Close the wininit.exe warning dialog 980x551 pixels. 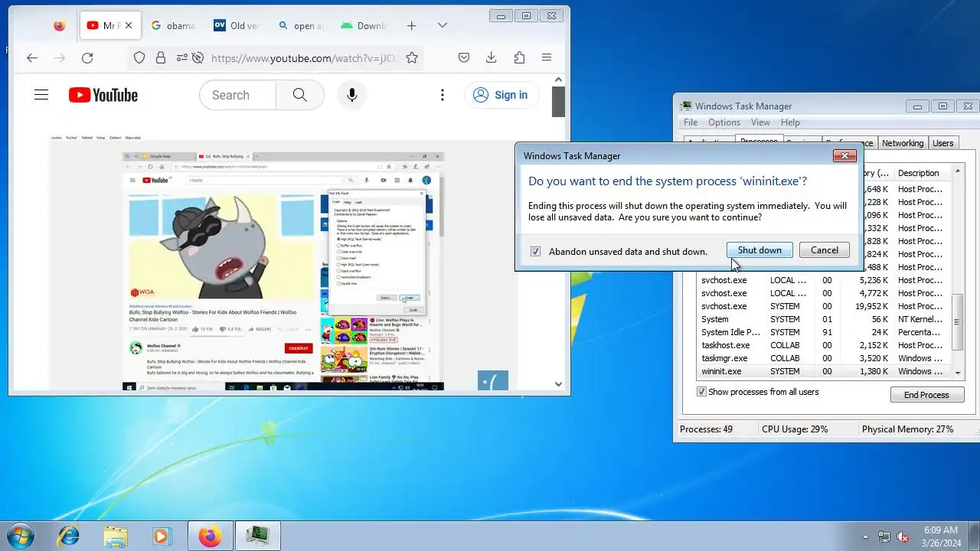[x=844, y=155]
